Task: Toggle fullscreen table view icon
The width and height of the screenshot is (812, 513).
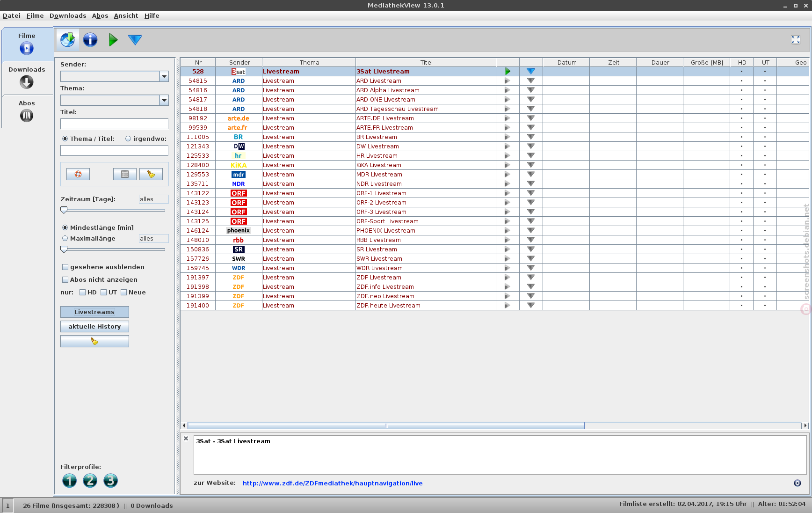Action: 796,40
